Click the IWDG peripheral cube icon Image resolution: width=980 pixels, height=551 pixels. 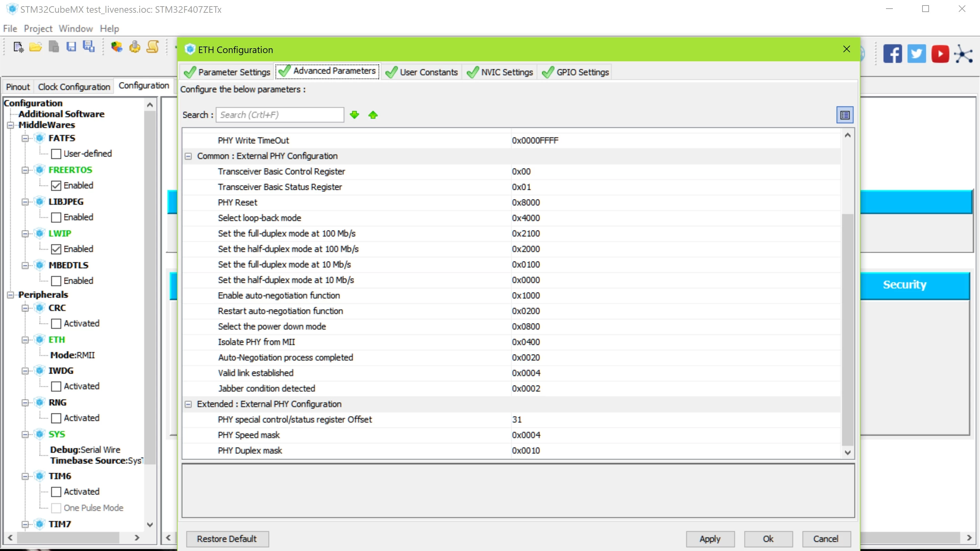[40, 371]
